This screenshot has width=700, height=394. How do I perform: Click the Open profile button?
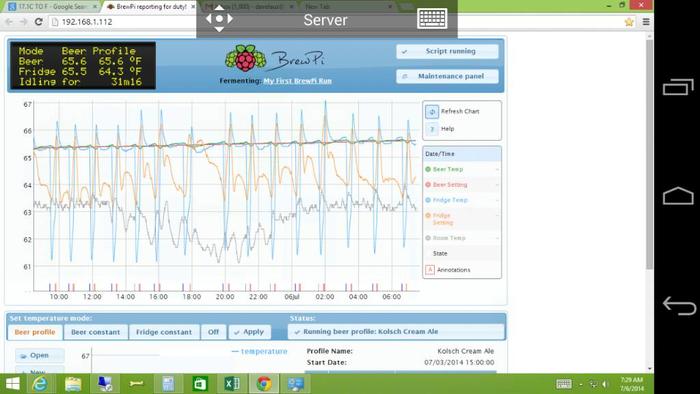tap(40, 356)
